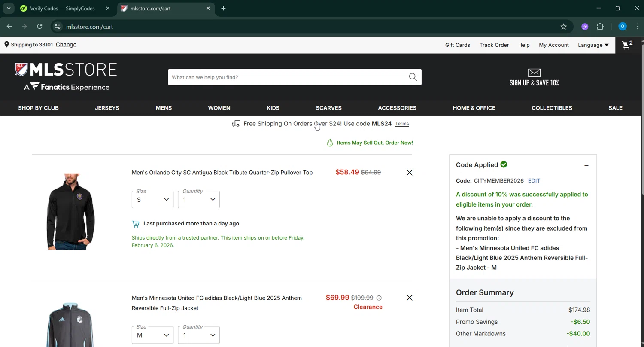Open the Quantity dropdown for Minnesota United jacket

pyautogui.click(x=199, y=335)
